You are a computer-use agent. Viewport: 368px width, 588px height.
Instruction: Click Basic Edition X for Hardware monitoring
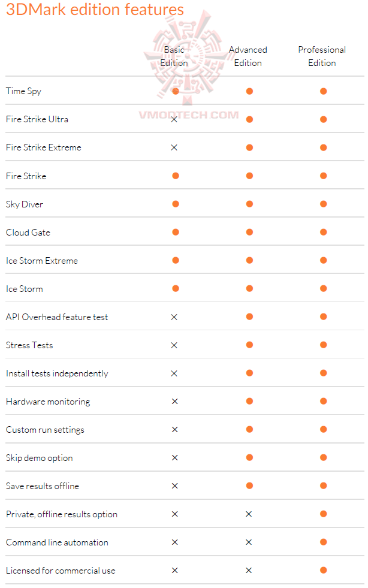(x=174, y=402)
